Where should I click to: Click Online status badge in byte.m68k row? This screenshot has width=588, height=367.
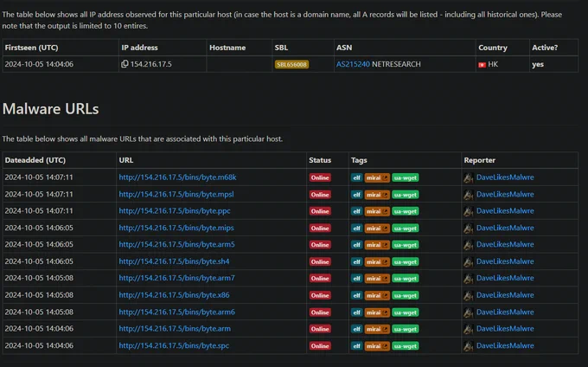click(x=320, y=177)
